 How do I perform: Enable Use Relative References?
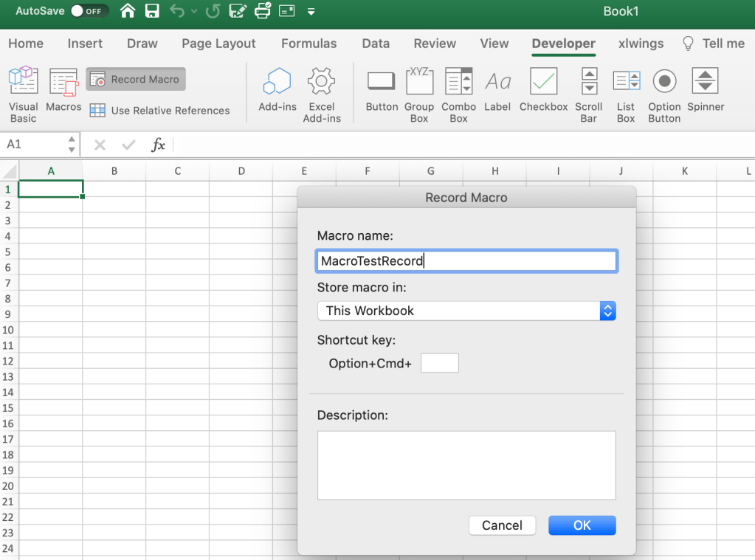tap(159, 111)
